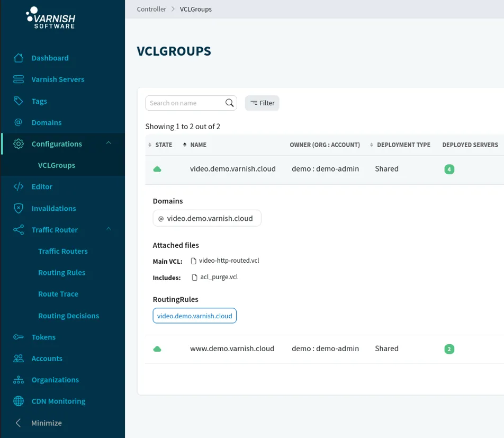The width and height of the screenshot is (504, 438).
Task: Click cloud state icon for video.demo.varnish.cloud
Action: (x=157, y=169)
